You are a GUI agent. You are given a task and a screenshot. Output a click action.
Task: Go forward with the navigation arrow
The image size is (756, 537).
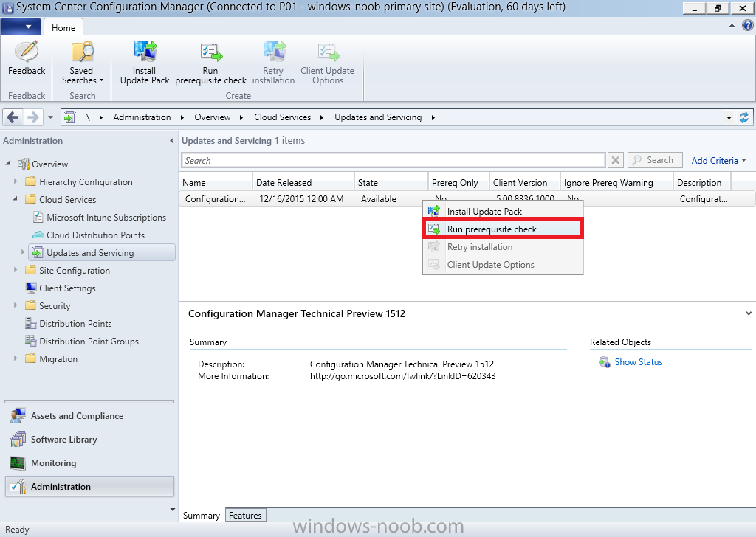[32, 117]
